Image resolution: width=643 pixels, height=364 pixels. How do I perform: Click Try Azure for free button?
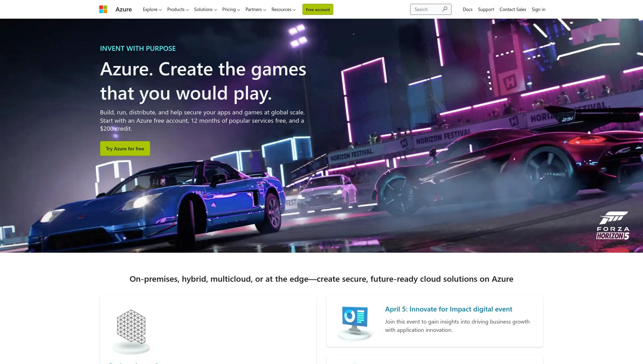pyautogui.click(x=125, y=148)
